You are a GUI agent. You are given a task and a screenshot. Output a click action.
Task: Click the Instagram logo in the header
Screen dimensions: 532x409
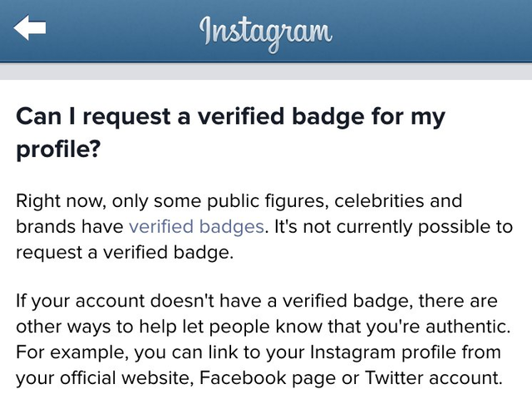pos(266,32)
